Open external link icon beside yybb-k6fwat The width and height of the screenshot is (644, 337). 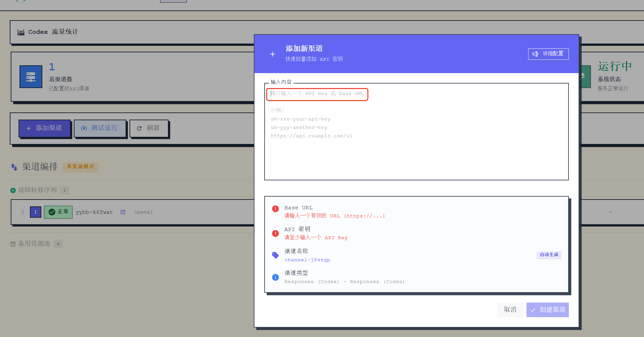pyautogui.click(x=123, y=212)
